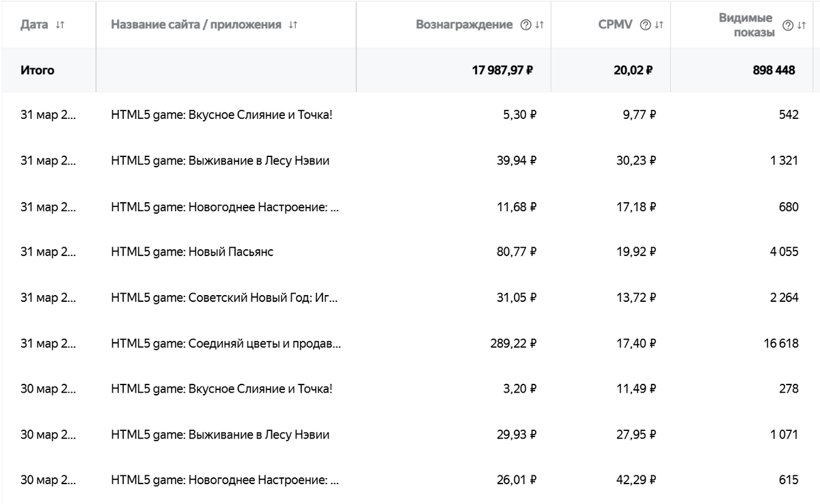This screenshot has width=820, height=504.
Task: Select 30 мар row Выживание в Лесу Нэвии
Action: click(410, 435)
